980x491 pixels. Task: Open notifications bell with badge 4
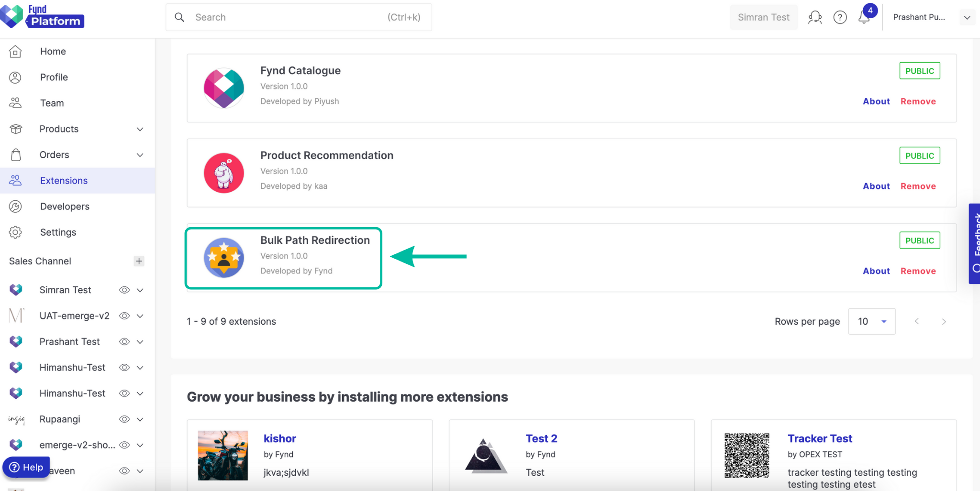coord(863,17)
